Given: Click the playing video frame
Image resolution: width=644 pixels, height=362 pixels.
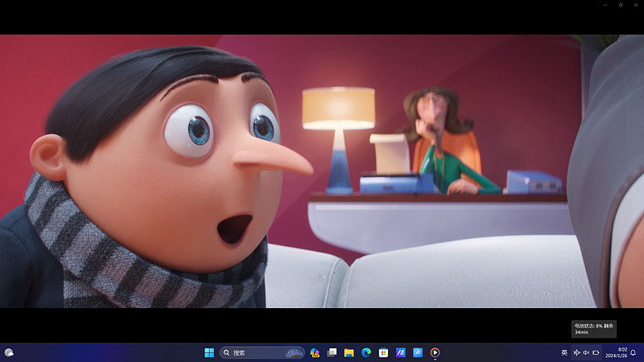Looking at the screenshot, I should coord(322,171).
